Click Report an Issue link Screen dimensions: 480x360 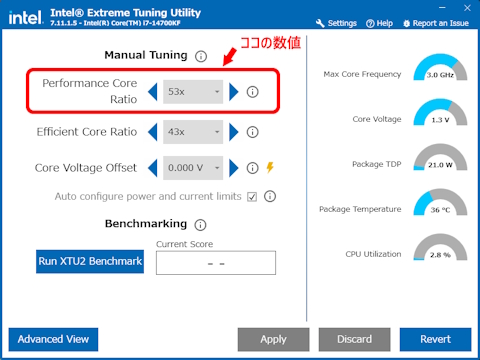click(x=436, y=23)
